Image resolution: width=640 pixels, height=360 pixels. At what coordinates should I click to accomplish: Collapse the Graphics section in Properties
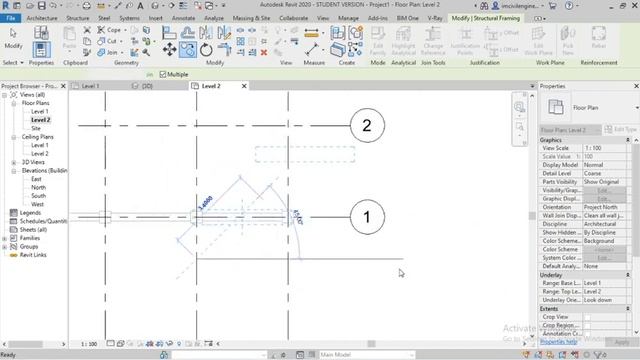click(x=628, y=140)
